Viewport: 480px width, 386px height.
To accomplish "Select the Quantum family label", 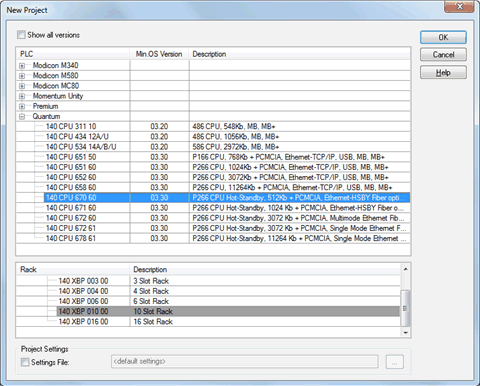I will click(46, 116).
